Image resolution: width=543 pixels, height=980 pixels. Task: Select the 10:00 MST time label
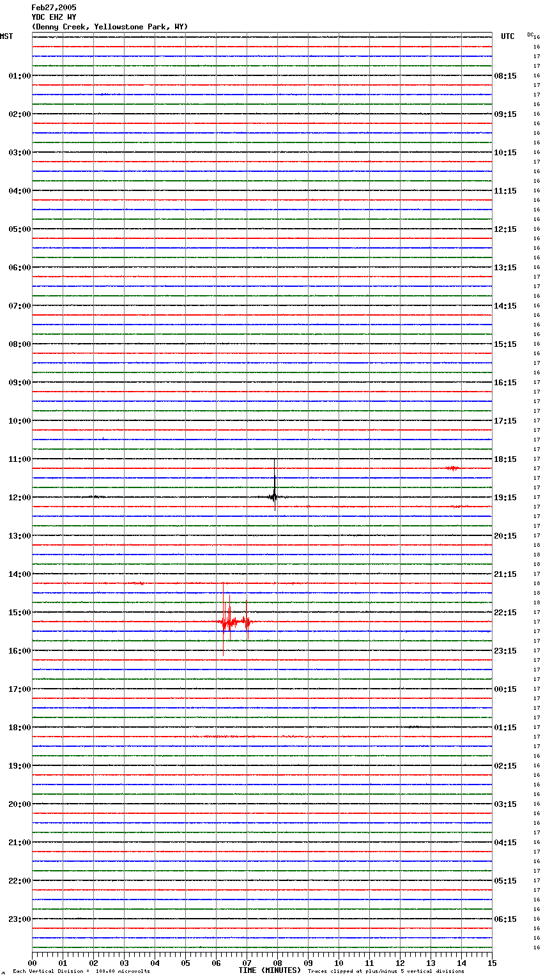click(x=20, y=421)
